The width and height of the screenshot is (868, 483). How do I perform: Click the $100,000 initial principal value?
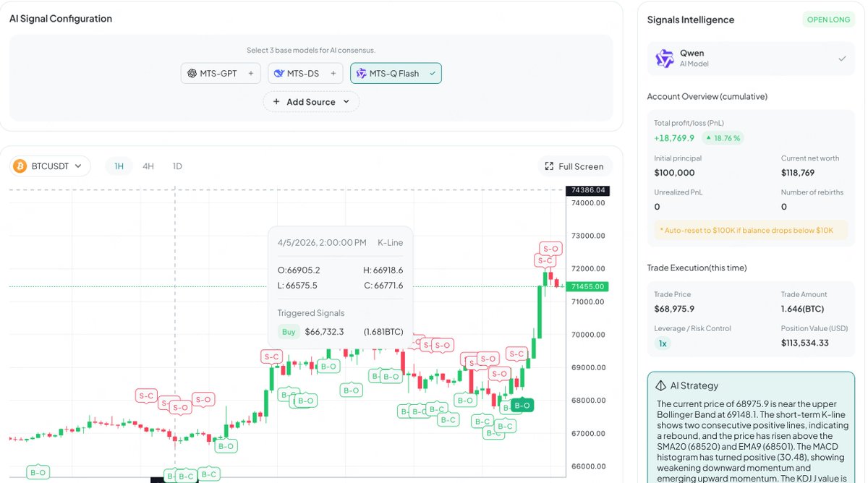[674, 173]
